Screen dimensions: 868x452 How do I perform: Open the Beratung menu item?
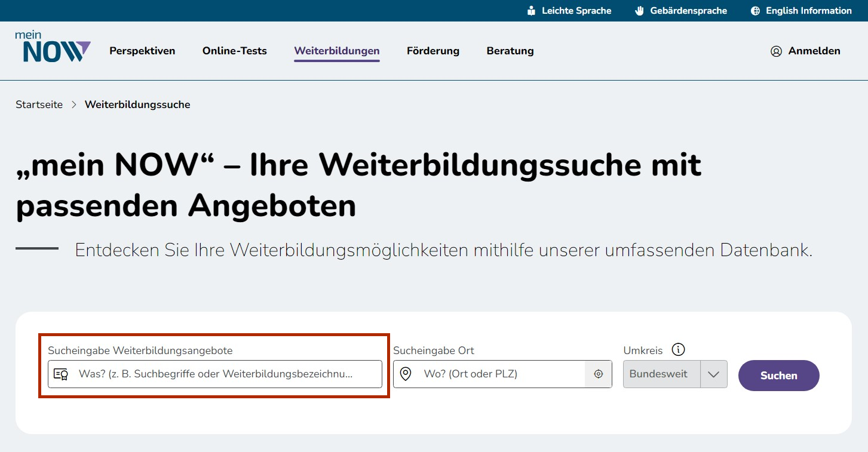(x=510, y=51)
